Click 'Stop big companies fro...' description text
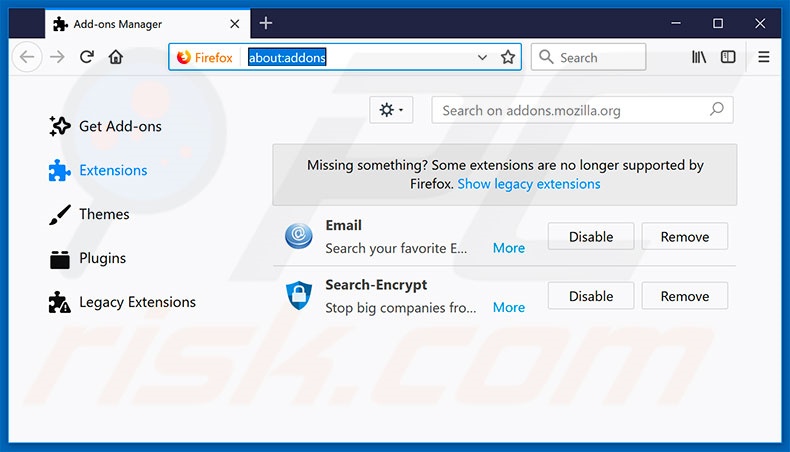790x452 pixels. click(401, 308)
